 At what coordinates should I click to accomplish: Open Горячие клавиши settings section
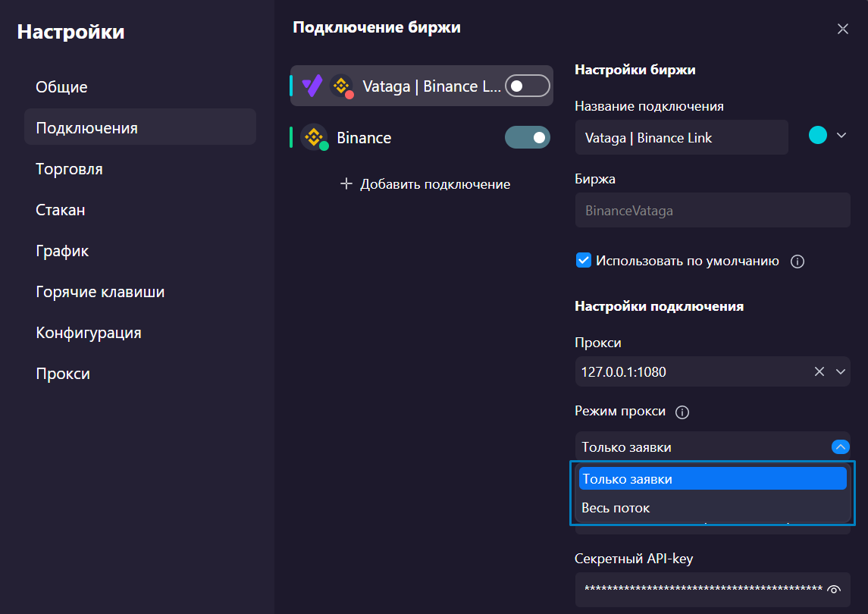coord(140,292)
